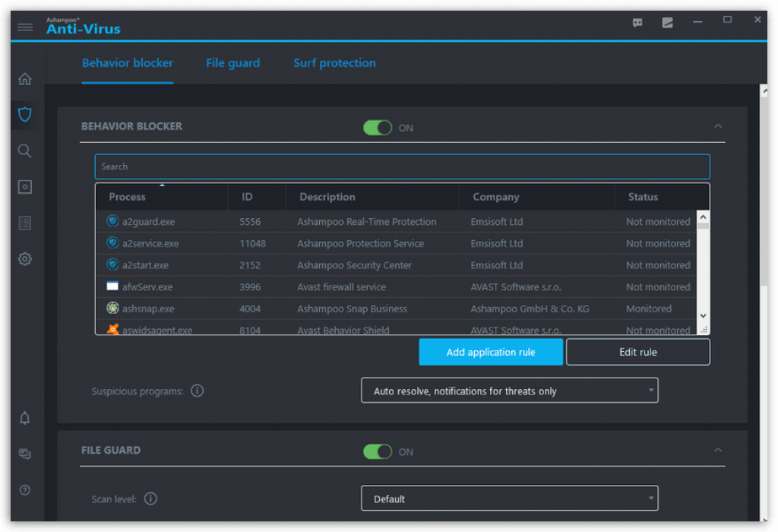This screenshot has height=532, width=778.
Task: Switch to the Behavior blocker tab
Action: click(128, 63)
